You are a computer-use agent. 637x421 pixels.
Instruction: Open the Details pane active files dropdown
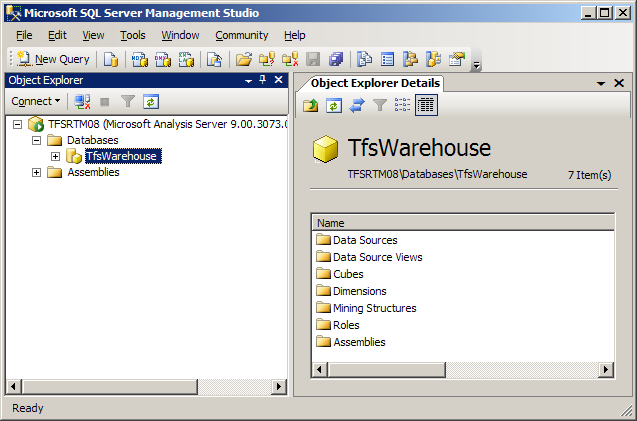[x=601, y=84]
